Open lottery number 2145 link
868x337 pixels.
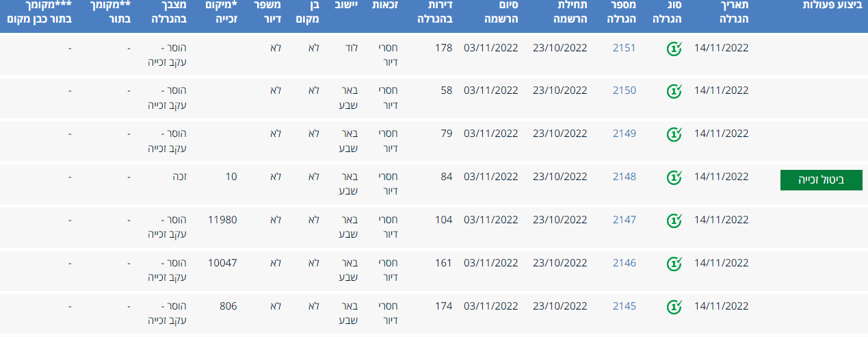point(624,306)
